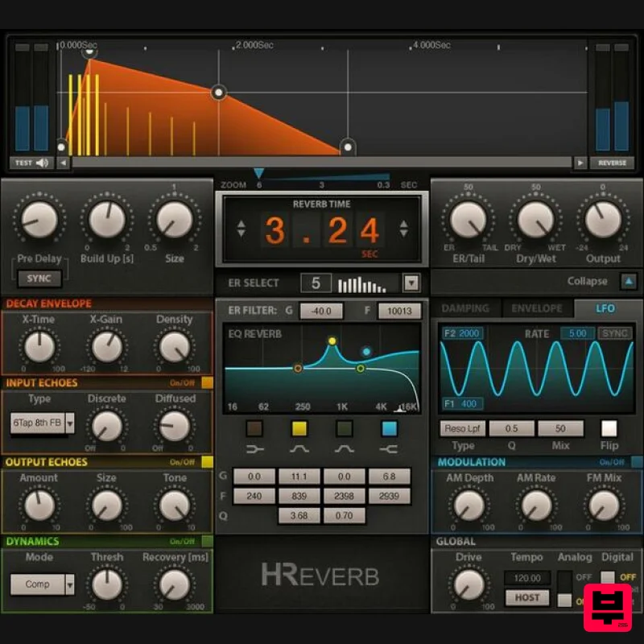Screen dimensions: 644x644
Task: Open the ER SELECT dropdown arrow
Action: 411,283
